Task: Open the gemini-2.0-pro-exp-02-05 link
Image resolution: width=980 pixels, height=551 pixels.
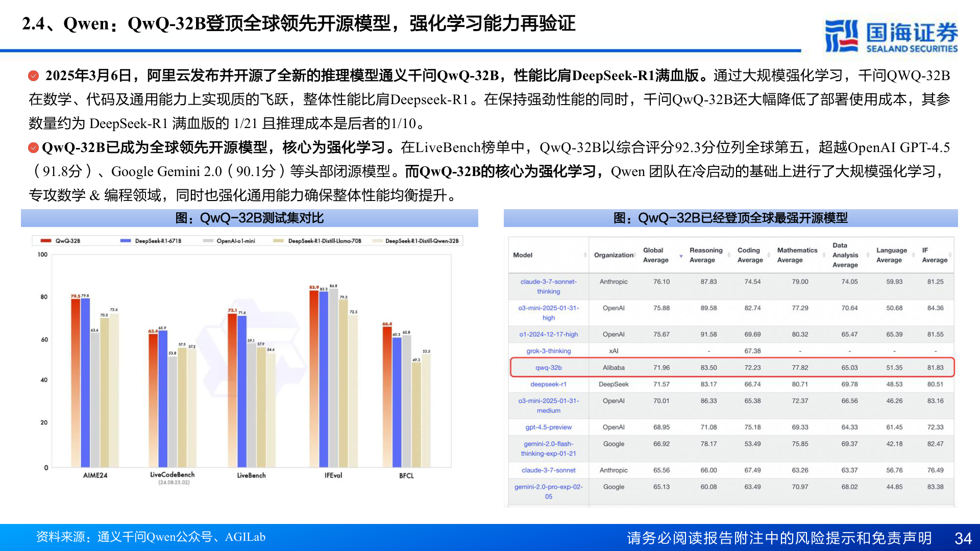Action: click(548, 492)
